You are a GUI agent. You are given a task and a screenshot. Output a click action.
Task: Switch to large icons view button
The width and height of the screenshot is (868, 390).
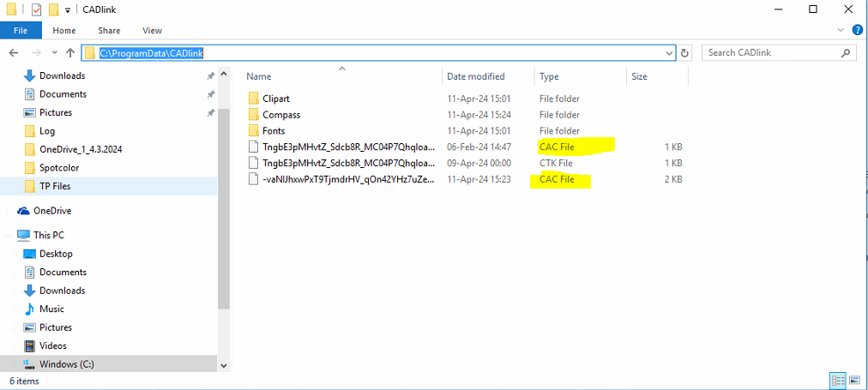(853, 380)
